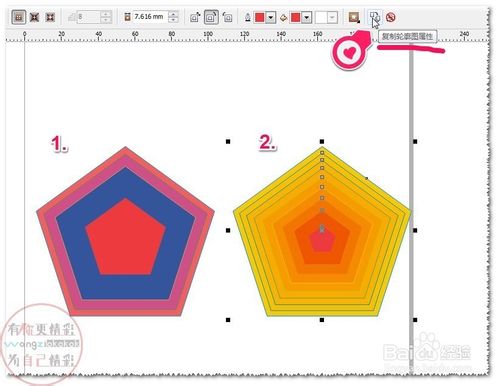Click the top-center selection handle
This screenshot has height=386, width=500.
pos(322,142)
